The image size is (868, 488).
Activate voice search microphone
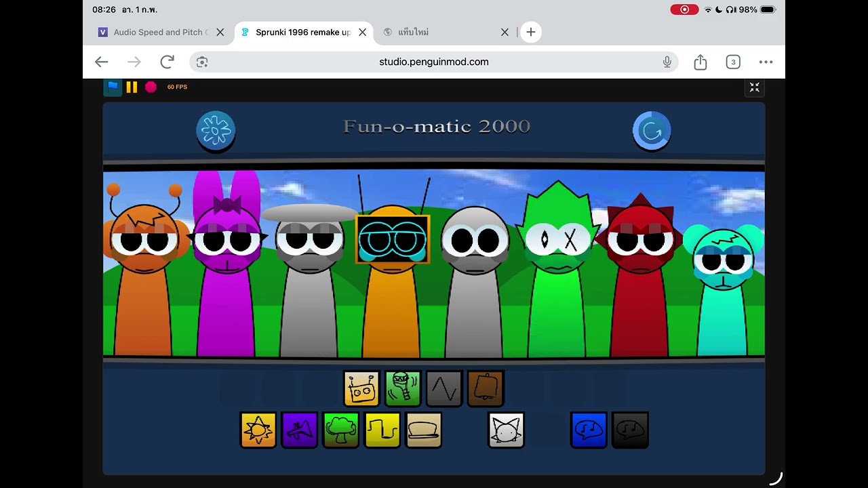pos(667,62)
